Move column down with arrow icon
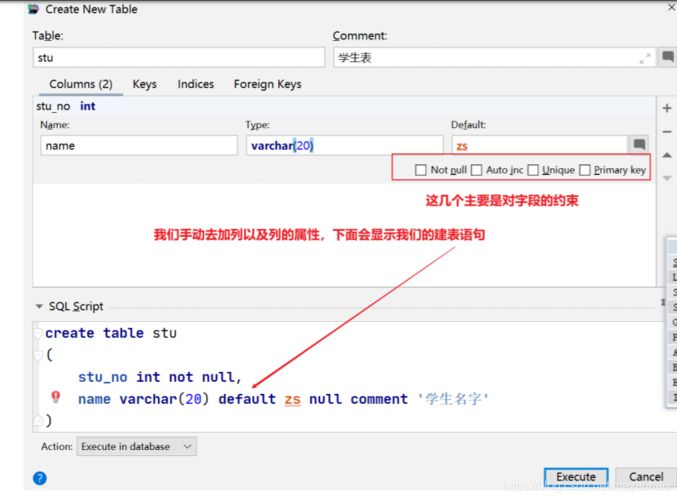 click(667, 178)
